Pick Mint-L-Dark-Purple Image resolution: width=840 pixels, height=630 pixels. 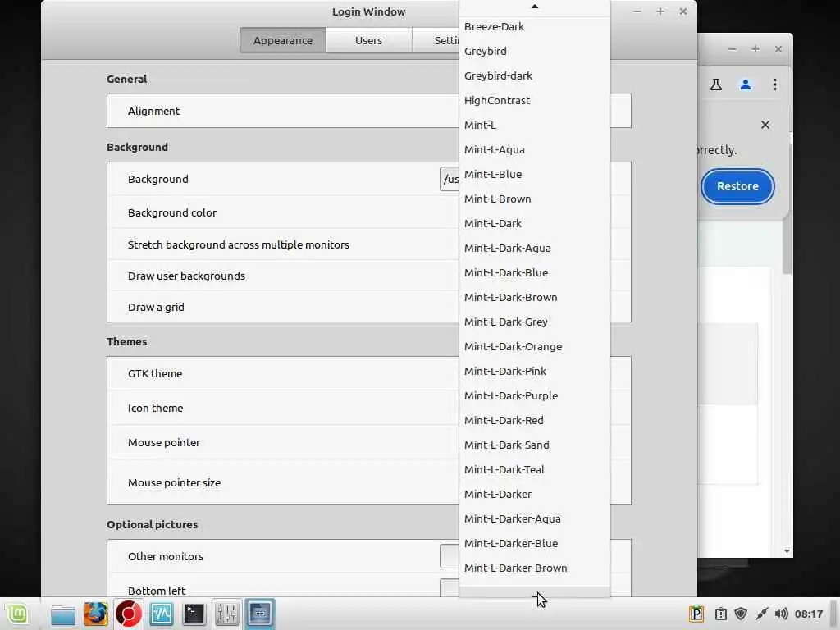click(535, 396)
